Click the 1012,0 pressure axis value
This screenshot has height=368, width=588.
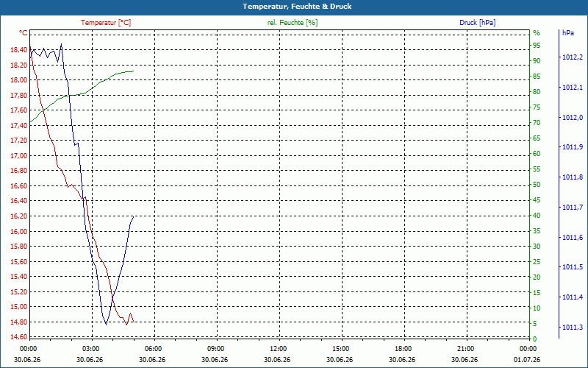pos(573,118)
